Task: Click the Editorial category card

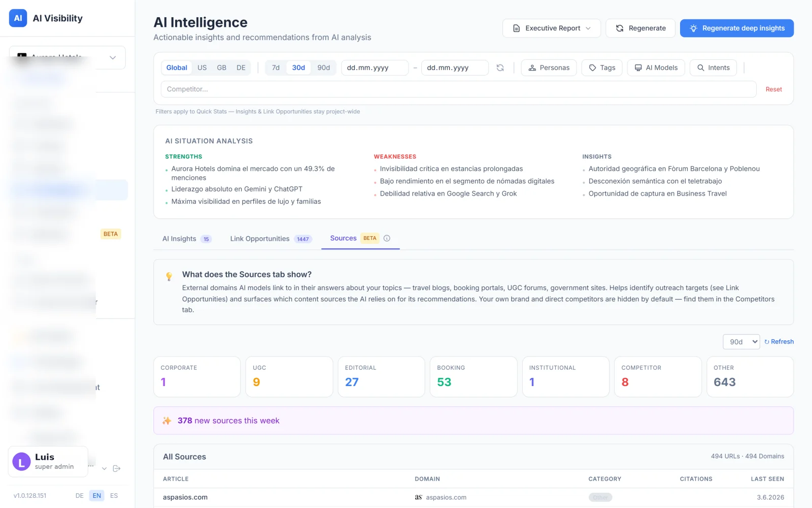Action: click(x=381, y=376)
